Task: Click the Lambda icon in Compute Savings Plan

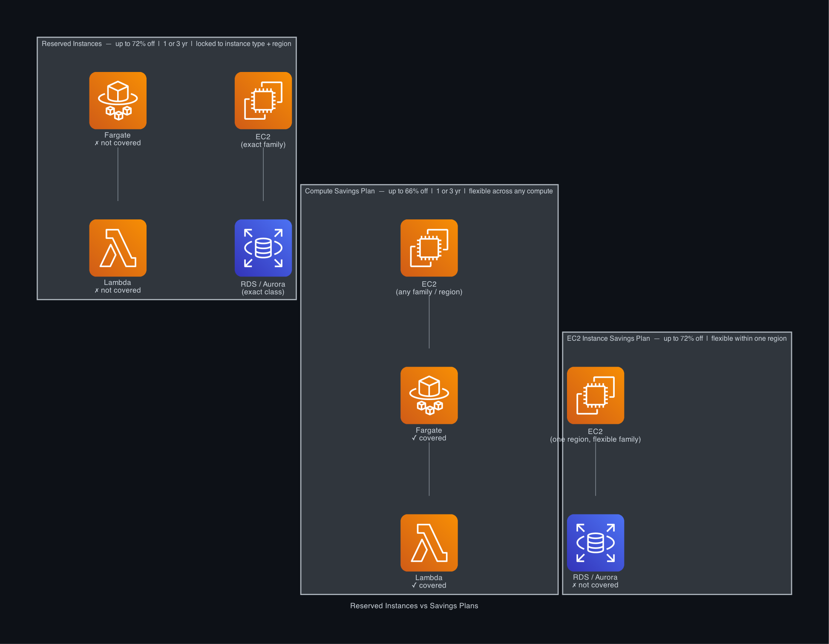Action: [x=429, y=543]
